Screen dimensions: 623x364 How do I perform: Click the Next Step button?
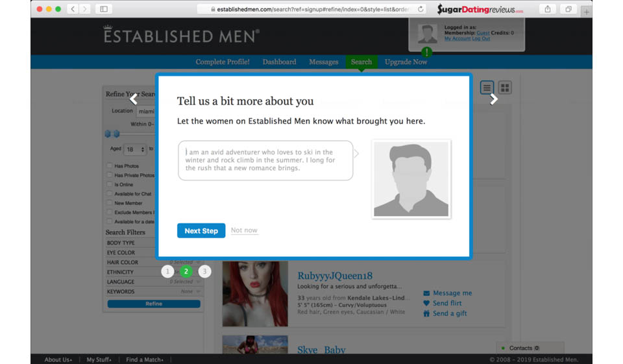201,230
